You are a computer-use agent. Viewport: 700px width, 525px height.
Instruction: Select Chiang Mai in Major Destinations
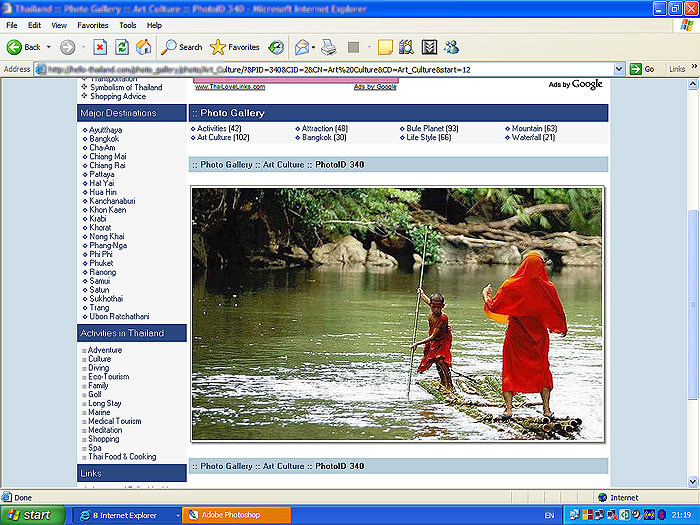tap(108, 157)
